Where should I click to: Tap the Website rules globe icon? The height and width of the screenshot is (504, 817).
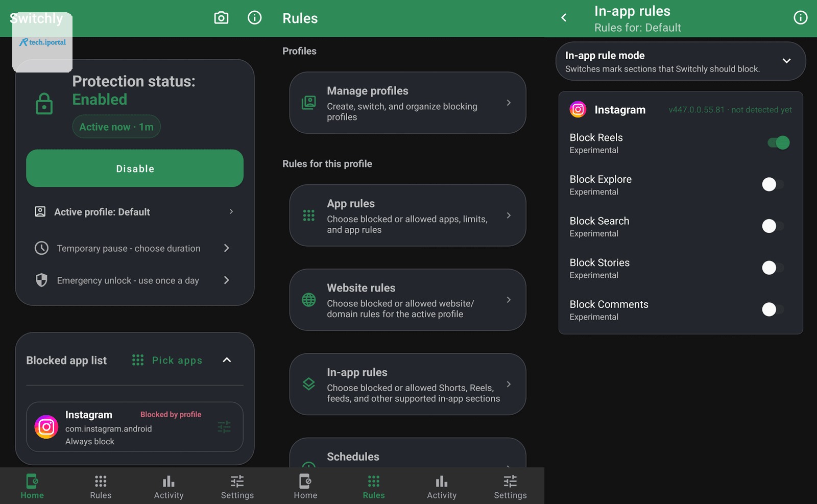(309, 300)
